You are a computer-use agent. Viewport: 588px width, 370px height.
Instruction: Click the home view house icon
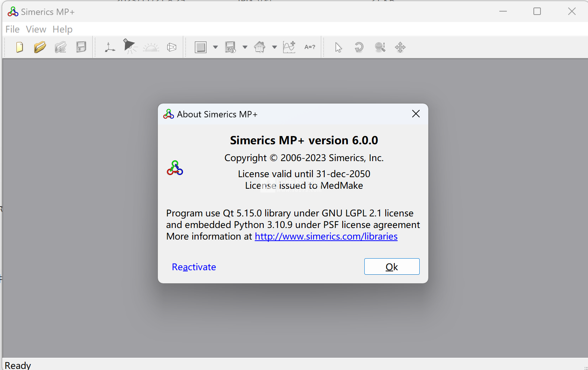pyautogui.click(x=260, y=47)
